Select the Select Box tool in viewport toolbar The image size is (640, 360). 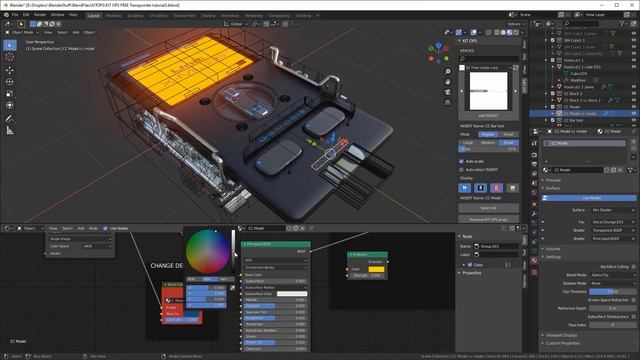pyautogui.click(x=10, y=45)
